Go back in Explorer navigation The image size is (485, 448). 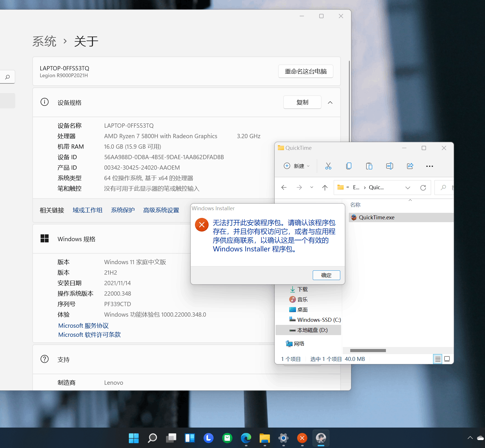[x=284, y=188]
